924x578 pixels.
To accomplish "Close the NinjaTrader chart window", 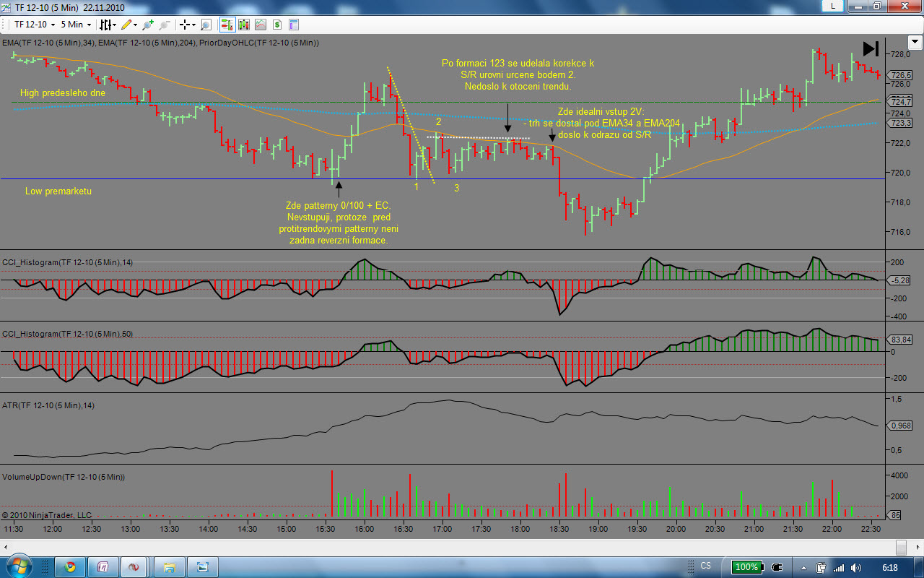I will pyautogui.click(x=904, y=6).
